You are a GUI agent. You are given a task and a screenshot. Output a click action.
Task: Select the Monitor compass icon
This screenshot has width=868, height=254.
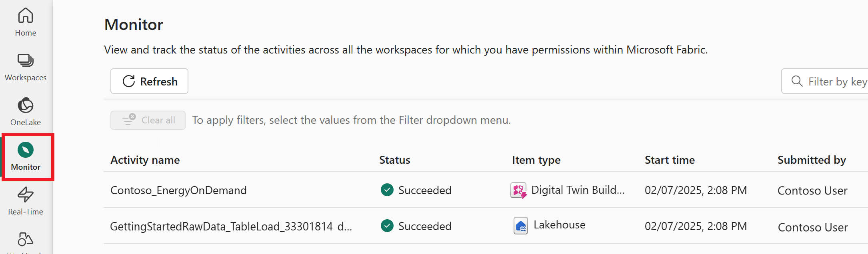click(x=26, y=150)
